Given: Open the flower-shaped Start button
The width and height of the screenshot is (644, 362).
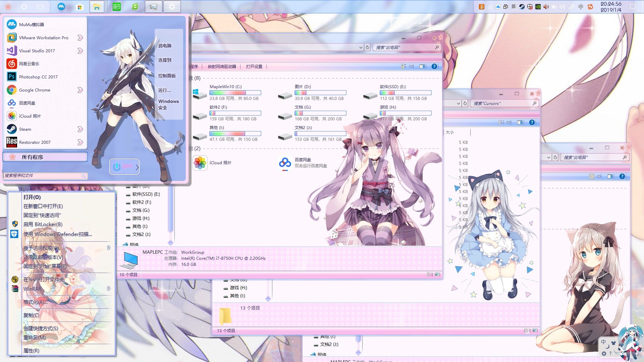Looking at the screenshot, I should [8, 7].
